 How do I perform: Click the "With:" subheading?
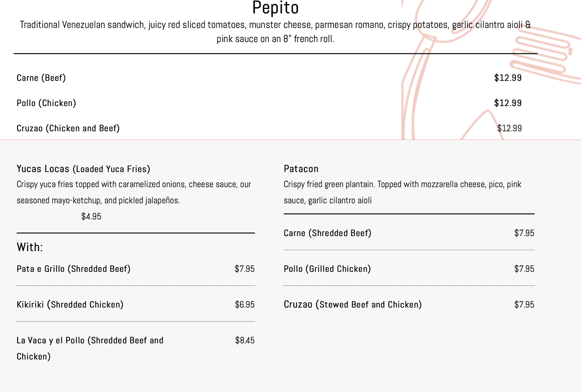pyautogui.click(x=30, y=247)
